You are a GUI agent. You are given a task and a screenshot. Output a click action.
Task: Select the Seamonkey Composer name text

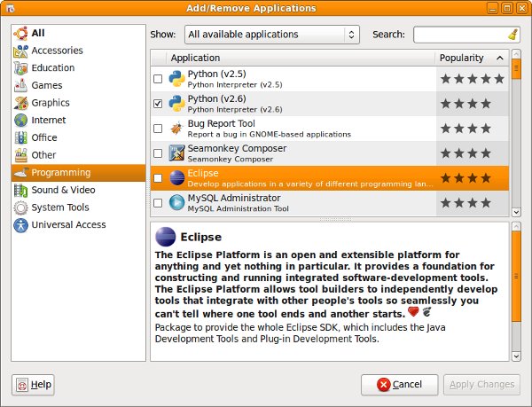click(x=237, y=149)
